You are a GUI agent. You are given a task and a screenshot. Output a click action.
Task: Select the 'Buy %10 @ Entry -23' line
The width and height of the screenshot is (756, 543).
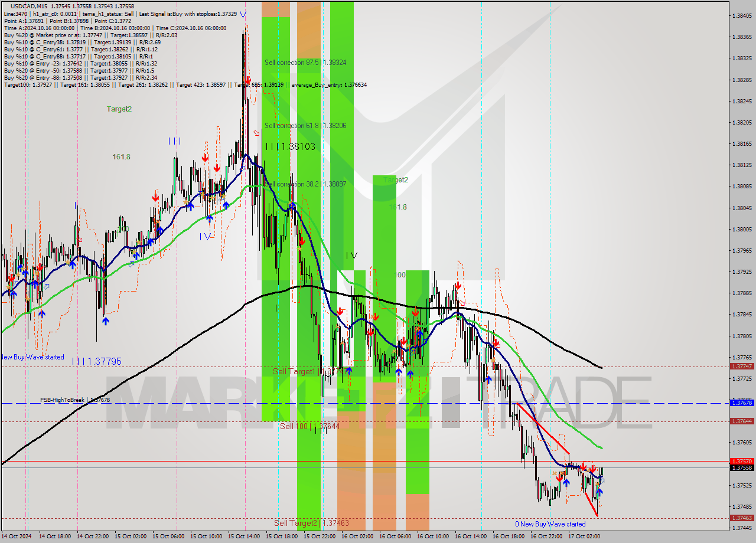click(x=80, y=63)
